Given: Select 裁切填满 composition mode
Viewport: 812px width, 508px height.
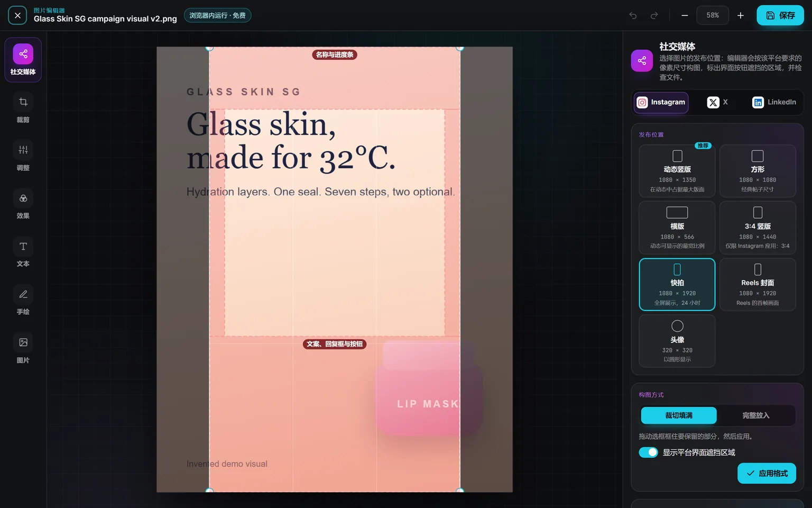Looking at the screenshot, I should click(679, 415).
